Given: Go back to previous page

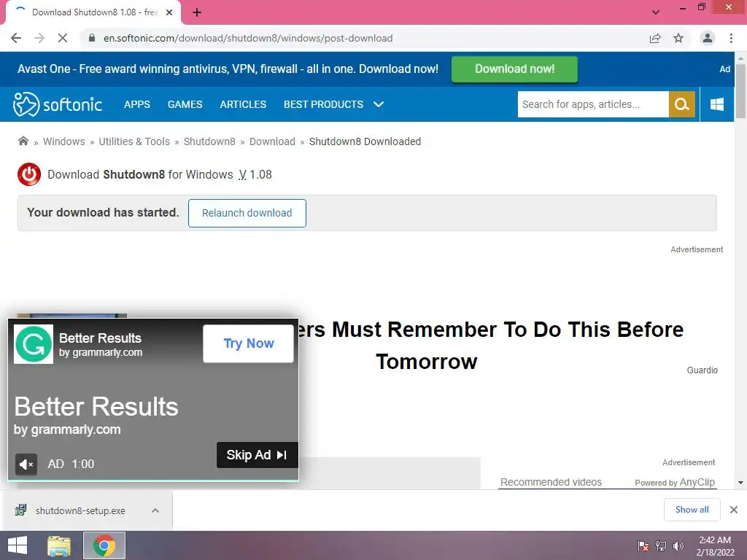Looking at the screenshot, I should (x=16, y=38).
